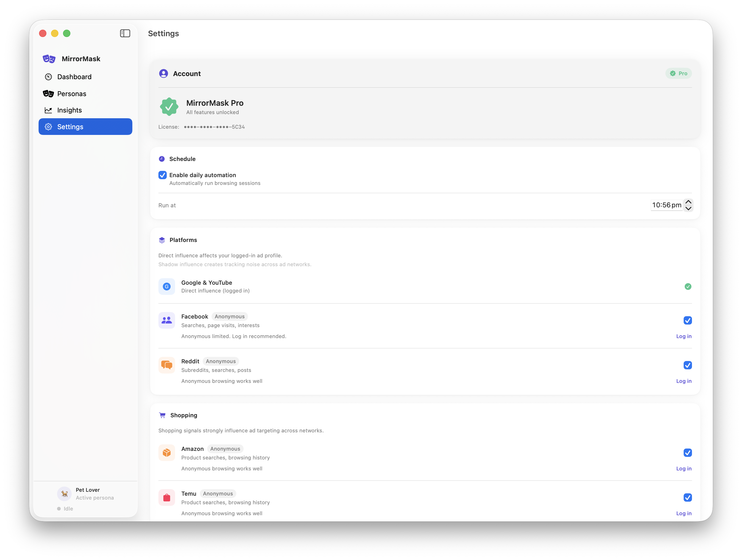Toggle the Temu shopping checkbox off
Image resolution: width=742 pixels, height=560 pixels.
688,498
